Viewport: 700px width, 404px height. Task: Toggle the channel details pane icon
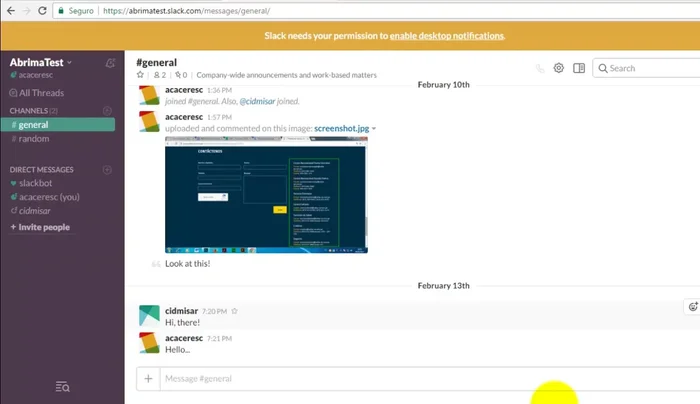(x=578, y=68)
